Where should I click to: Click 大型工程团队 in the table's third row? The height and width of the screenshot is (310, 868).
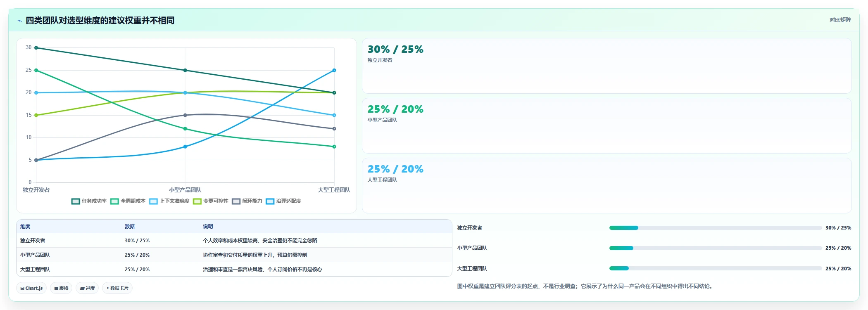click(x=35, y=270)
